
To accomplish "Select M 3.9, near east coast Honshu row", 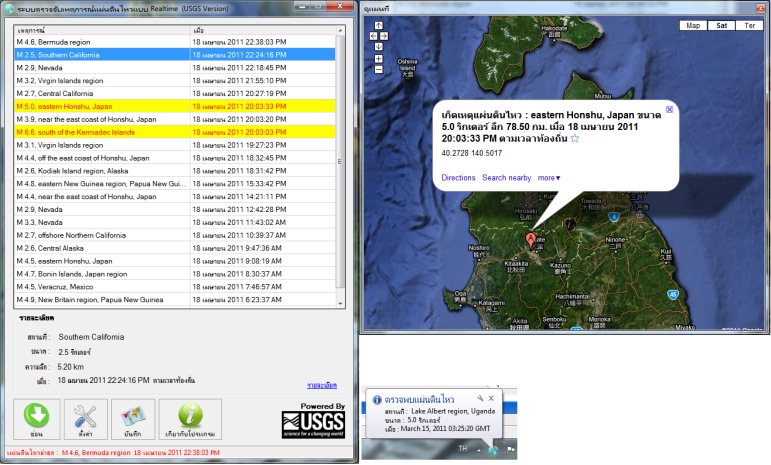I will (175, 119).
